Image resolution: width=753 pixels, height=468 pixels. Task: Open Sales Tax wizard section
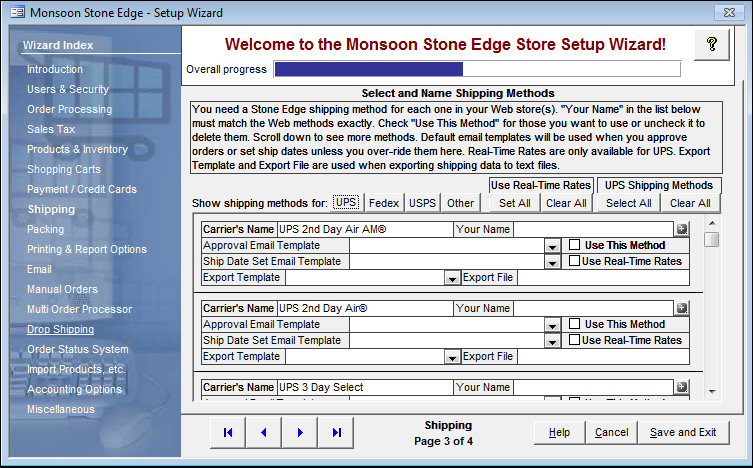pyautogui.click(x=51, y=129)
